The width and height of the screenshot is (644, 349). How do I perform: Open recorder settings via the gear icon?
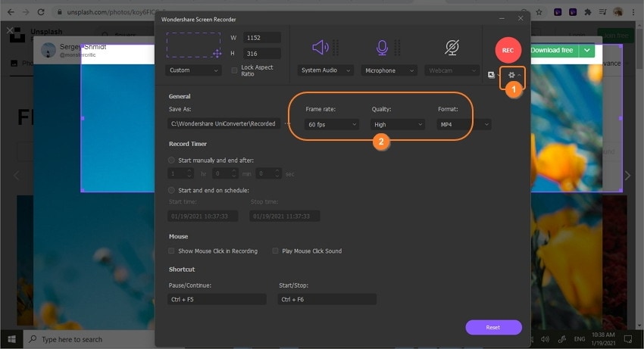511,75
